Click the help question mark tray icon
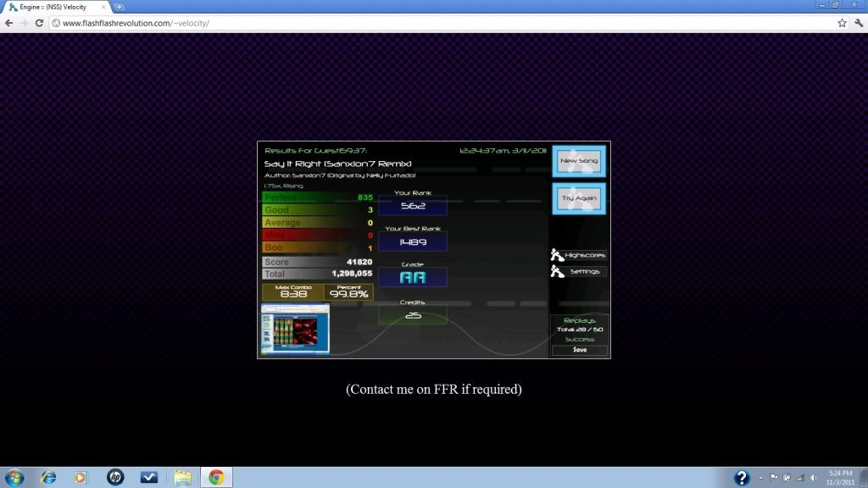Screen dimensions: 868x488 click(x=741, y=478)
